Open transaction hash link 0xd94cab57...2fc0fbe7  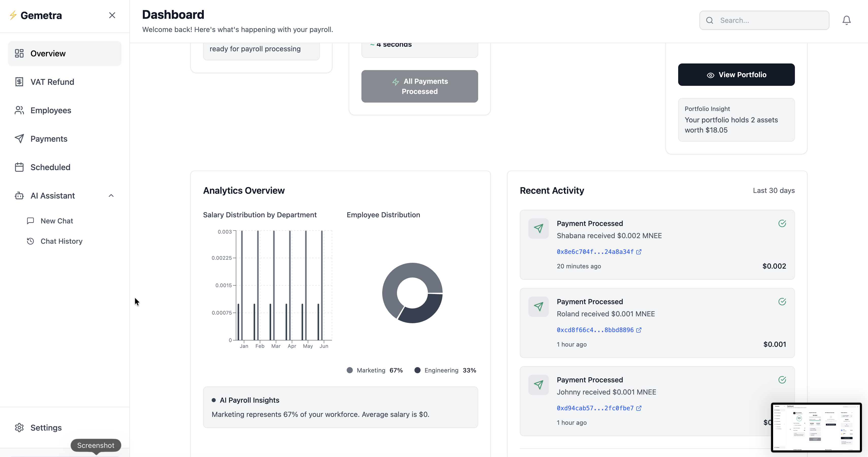tap(595, 408)
